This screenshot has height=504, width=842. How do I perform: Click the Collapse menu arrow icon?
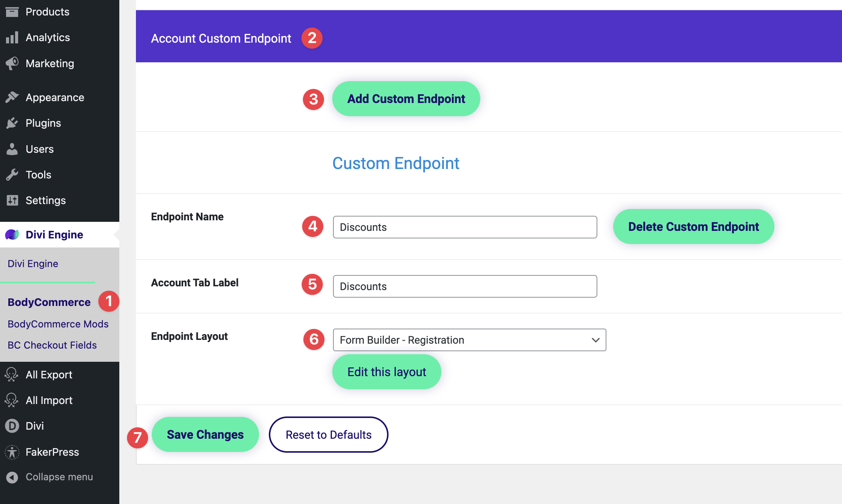click(12, 477)
